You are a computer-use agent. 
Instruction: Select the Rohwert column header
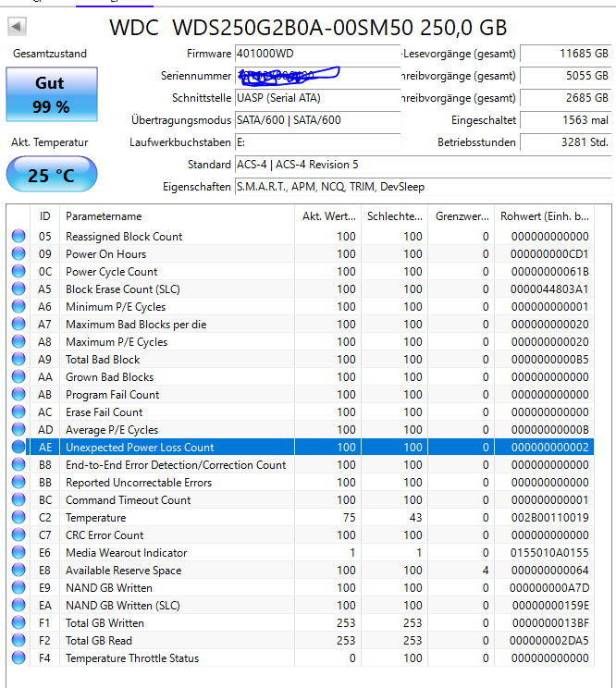point(545,215)
